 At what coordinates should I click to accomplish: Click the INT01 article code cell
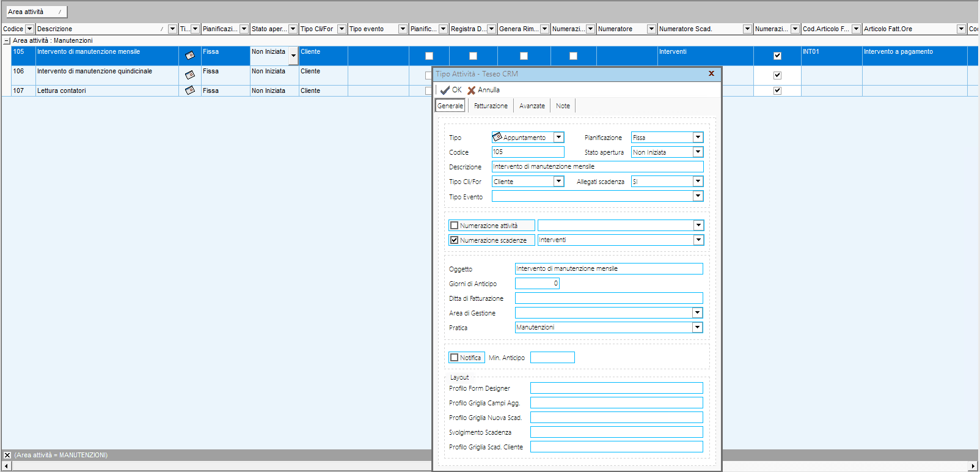832,56
